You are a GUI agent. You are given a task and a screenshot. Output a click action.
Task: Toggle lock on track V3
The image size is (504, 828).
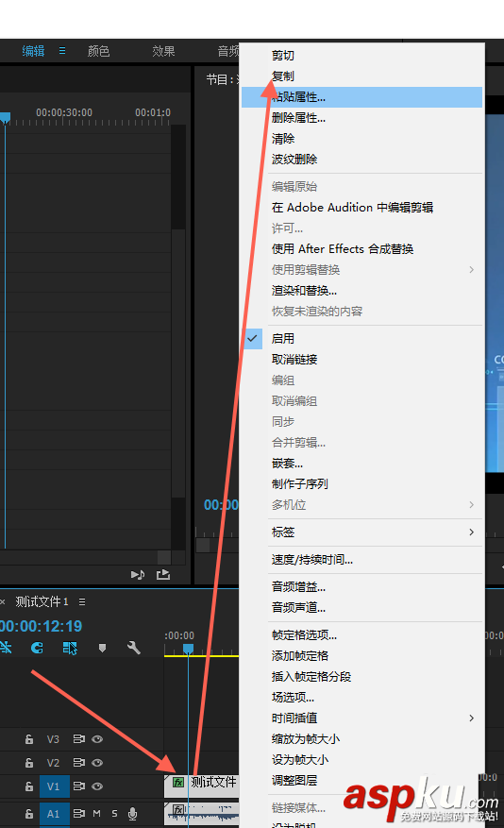point(29,739)
